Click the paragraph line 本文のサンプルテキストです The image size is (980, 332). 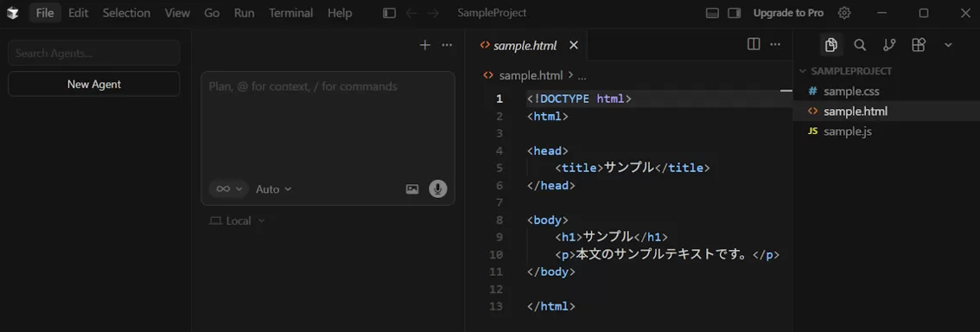pyautogui.click(x=667, y=254)
